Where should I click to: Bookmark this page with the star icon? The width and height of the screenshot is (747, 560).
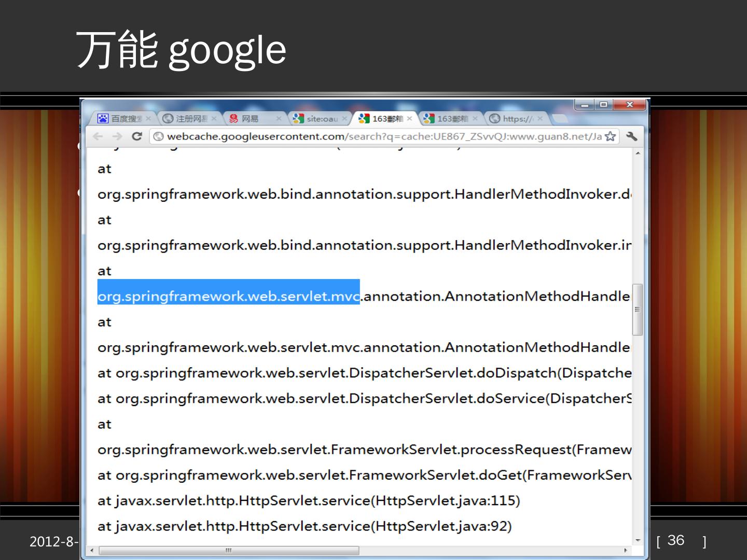[x=610, y=136]
